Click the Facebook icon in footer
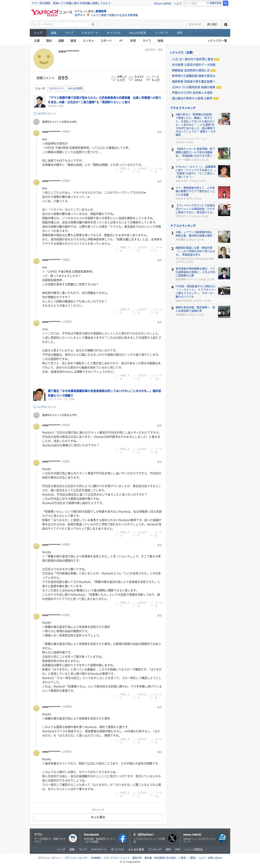Screen dimensions: 260x868 123,838
